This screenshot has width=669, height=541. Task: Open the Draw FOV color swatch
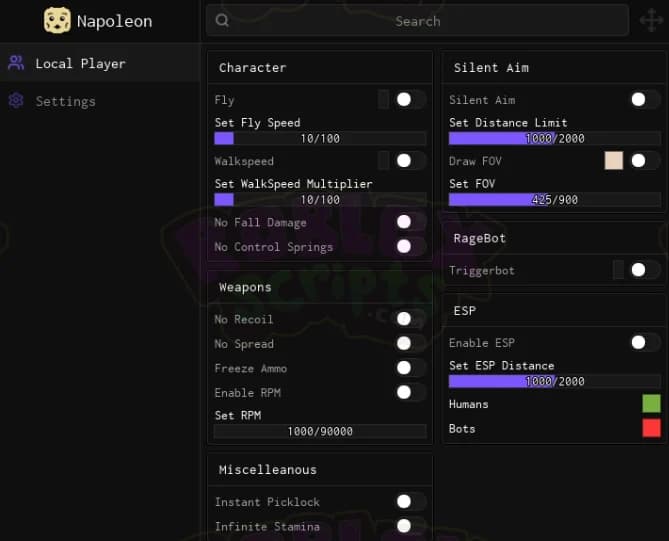point(614,160)
